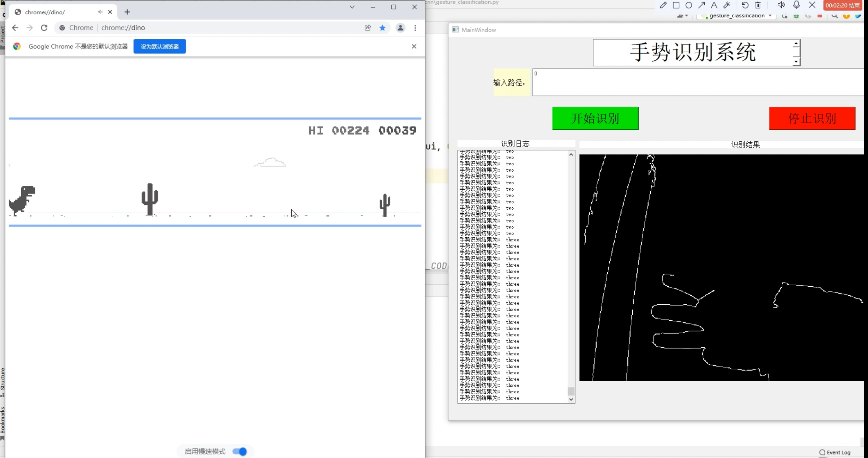This screenshot has height=458, width=868.
Task: Select the rectangle drawing tool
Action: tap(676, 5)
